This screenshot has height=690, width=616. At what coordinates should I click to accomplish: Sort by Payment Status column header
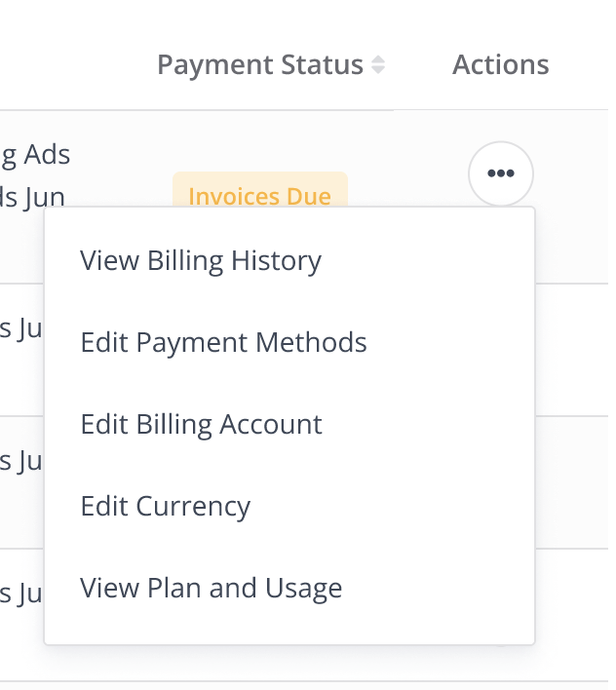[260, 65]
